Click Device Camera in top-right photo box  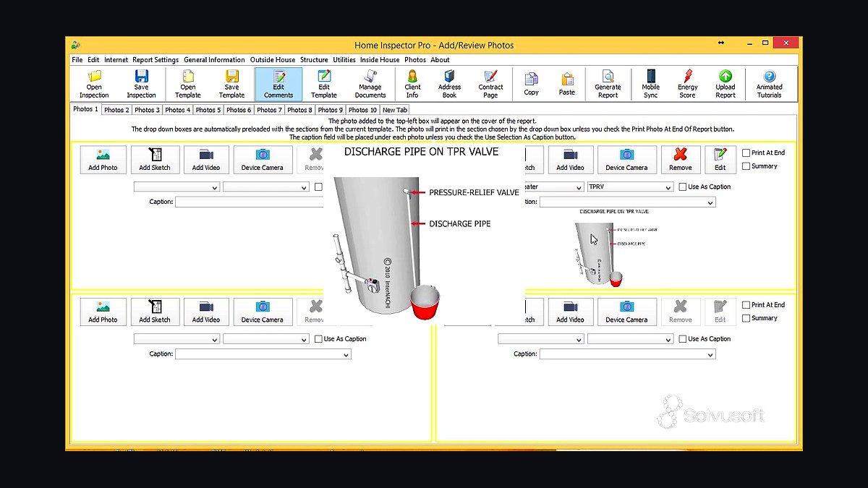[x=626, y=159]
